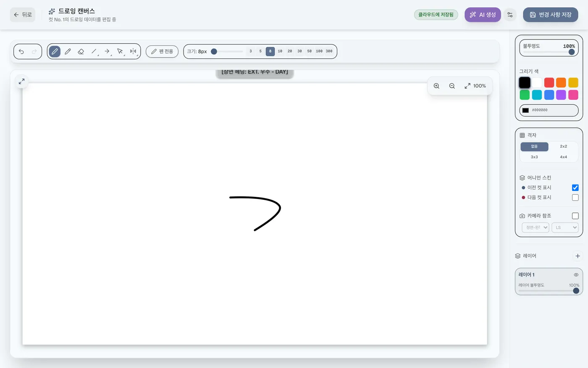This screenshot has height=368, width=588.
Task: Select brush size preset 300
Action: (x=329, y=51)
